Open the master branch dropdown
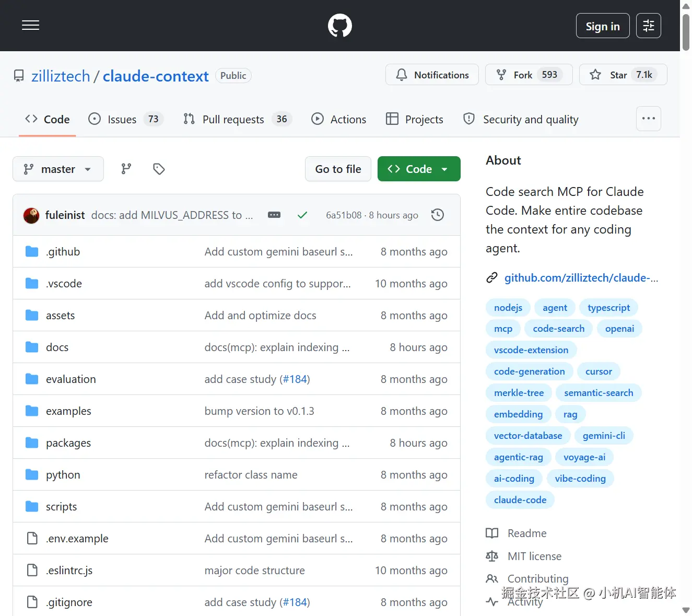This screenshot has height=616, width=692. 58,169
